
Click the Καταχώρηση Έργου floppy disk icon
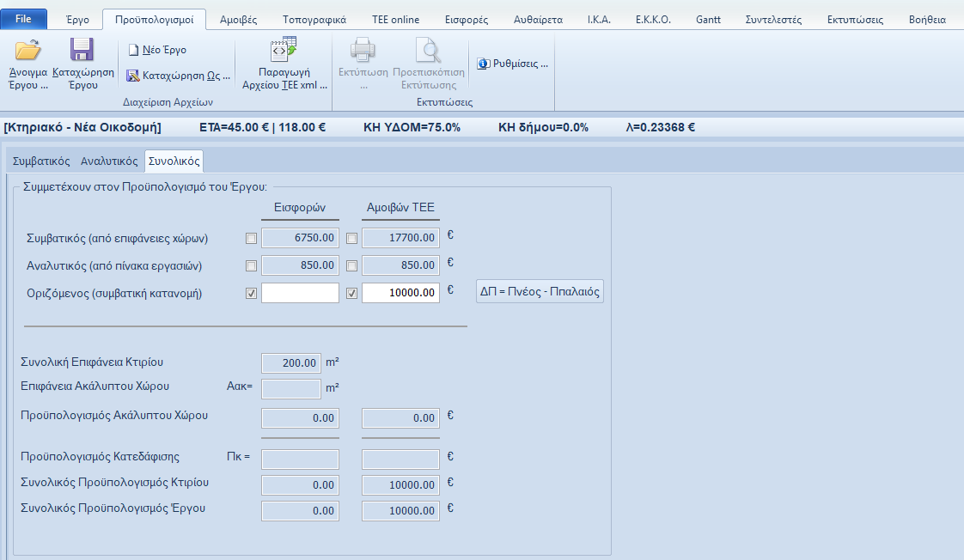(82, 51)
